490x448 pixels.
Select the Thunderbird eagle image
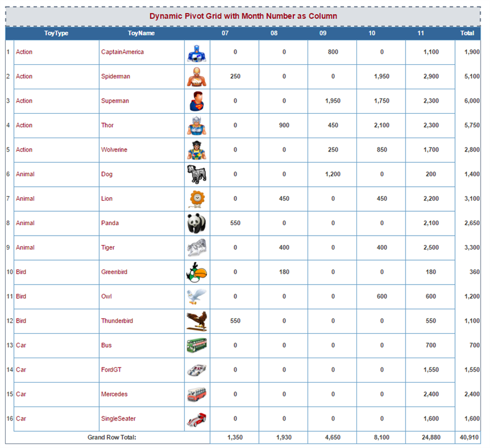(197, 321)
